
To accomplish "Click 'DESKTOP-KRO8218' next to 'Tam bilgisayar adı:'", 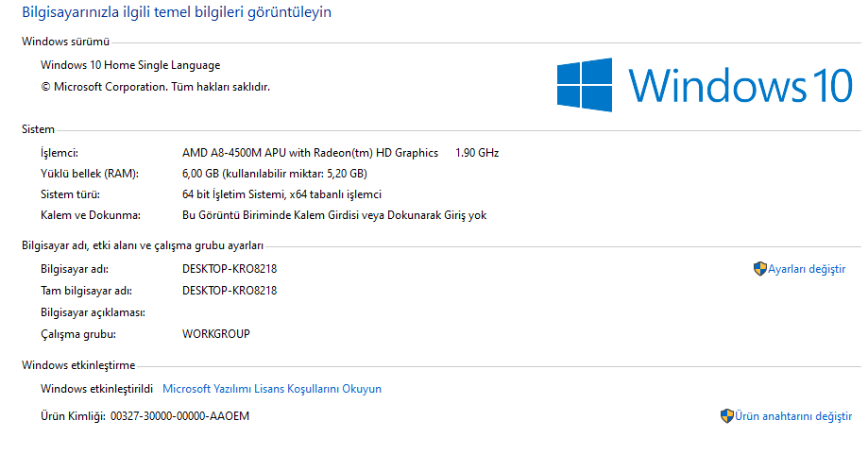I will coord(230,291).
